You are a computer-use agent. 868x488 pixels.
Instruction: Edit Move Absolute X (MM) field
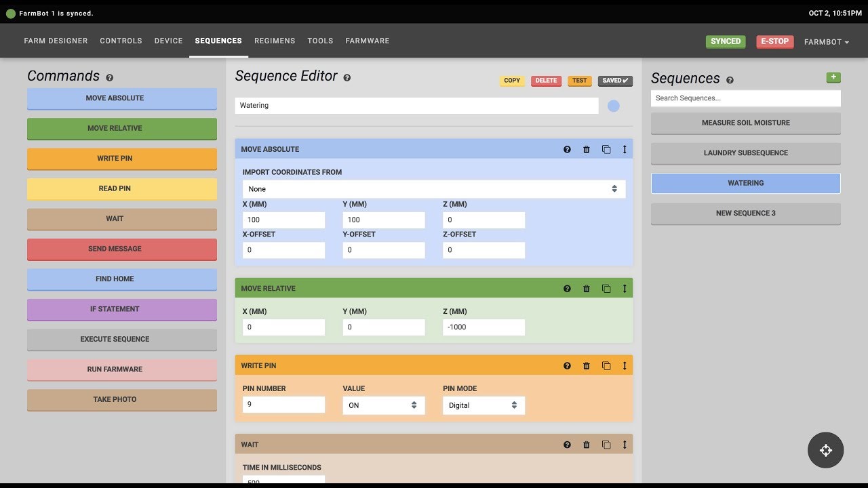pyautogui.click(x=283, y=220)
